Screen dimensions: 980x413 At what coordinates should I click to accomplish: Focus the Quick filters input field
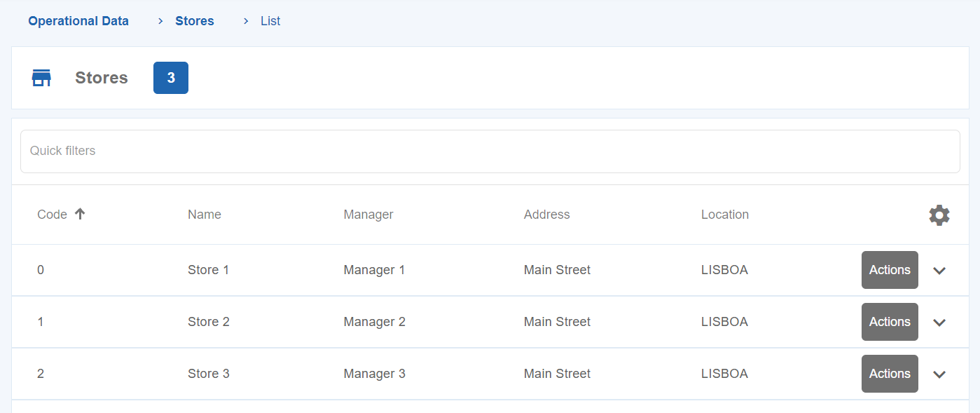coord(490,151)
